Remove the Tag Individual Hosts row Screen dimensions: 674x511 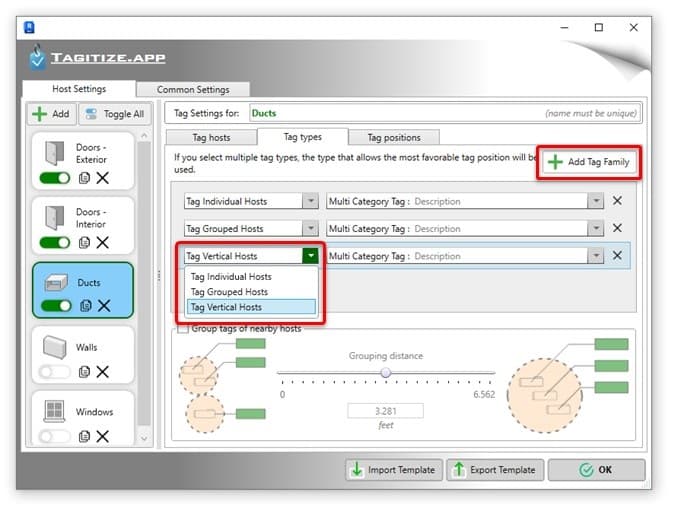[617, 201]
